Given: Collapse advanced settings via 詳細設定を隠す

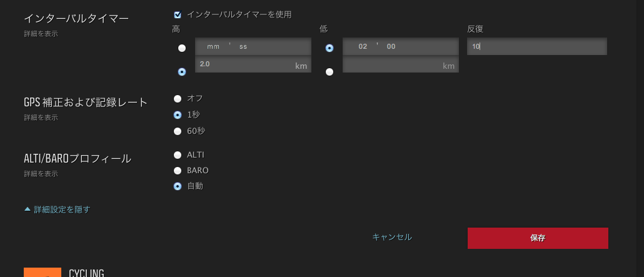Looking at the screenshot, I should pos(61,209).
